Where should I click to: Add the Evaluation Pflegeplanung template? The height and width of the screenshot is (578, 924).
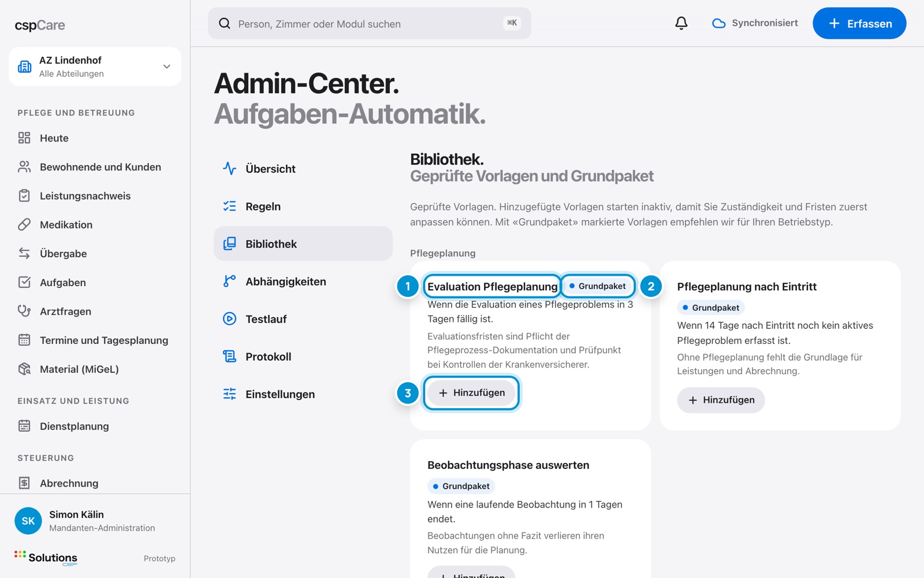point(472,393)
